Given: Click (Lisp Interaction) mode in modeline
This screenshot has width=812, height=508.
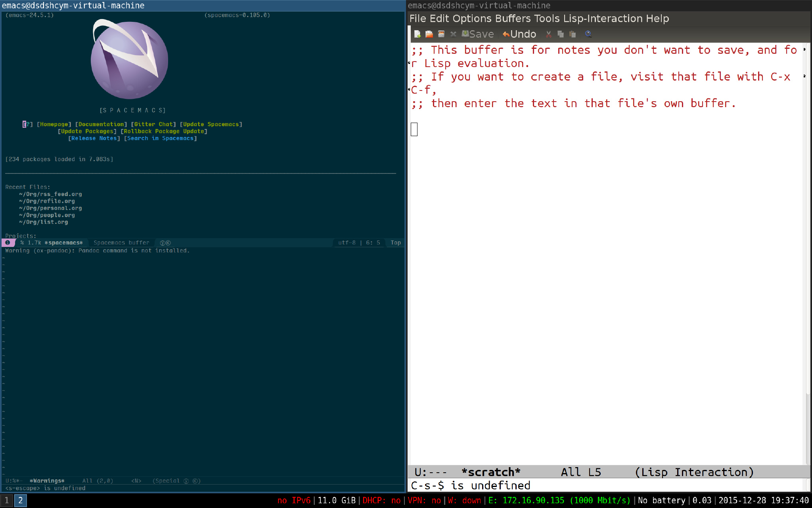Looking at the screenshot, I should (694, 472).
